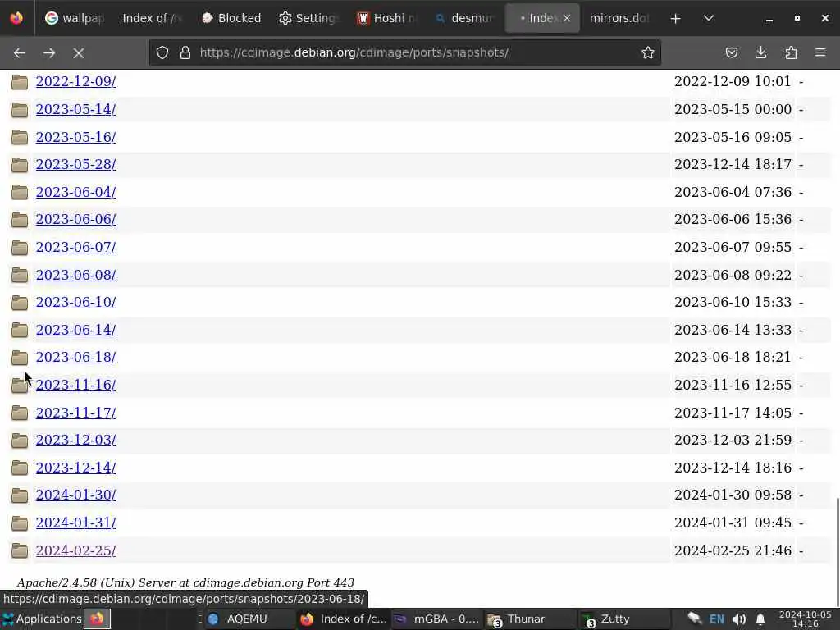Open the Downloads panel
Image resolution: width=840 pixels, height=630 pixels.
(760, 52)
